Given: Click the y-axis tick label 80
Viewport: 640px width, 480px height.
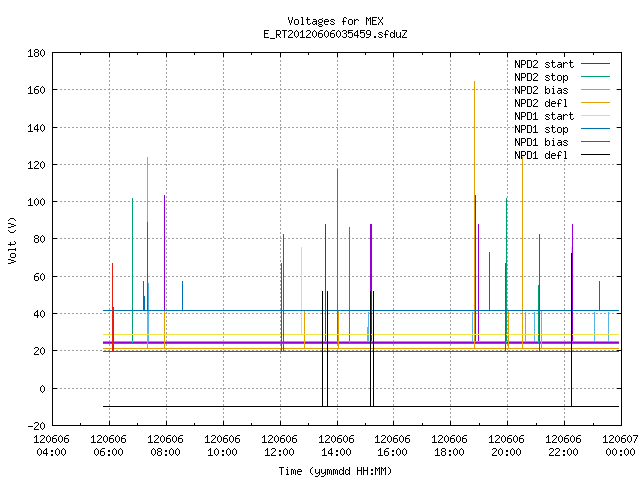Looking at the screenshot, I should point(39,239).
